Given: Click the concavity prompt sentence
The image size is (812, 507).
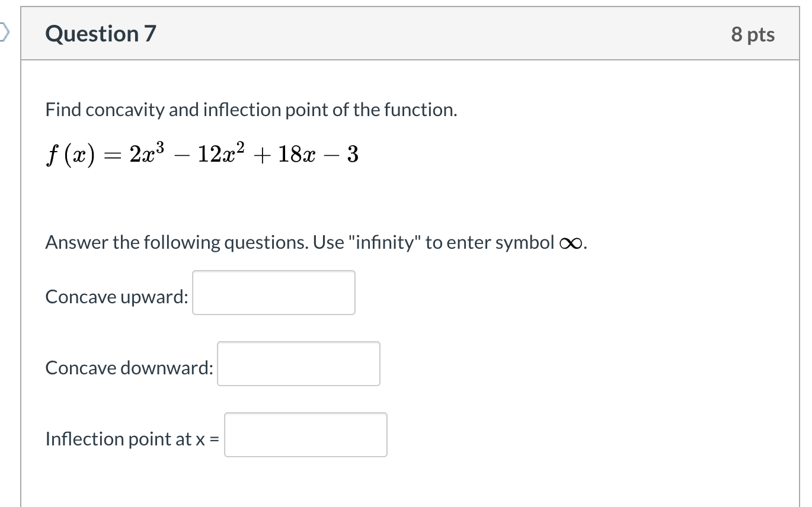Looking at the screenshot, I should click(x=250, y=109).
